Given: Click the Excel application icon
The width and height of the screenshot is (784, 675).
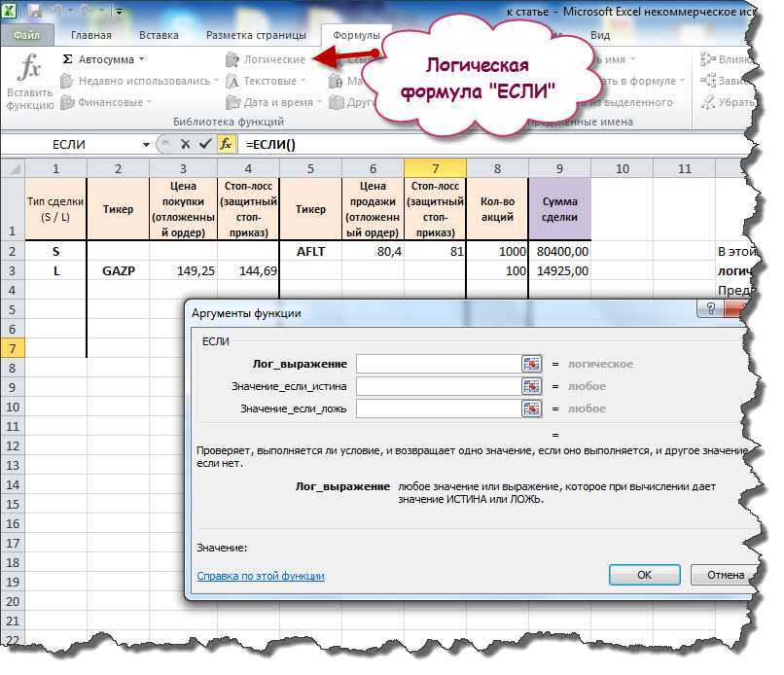Looking at the screenshot, I should (x=9, y=10).
